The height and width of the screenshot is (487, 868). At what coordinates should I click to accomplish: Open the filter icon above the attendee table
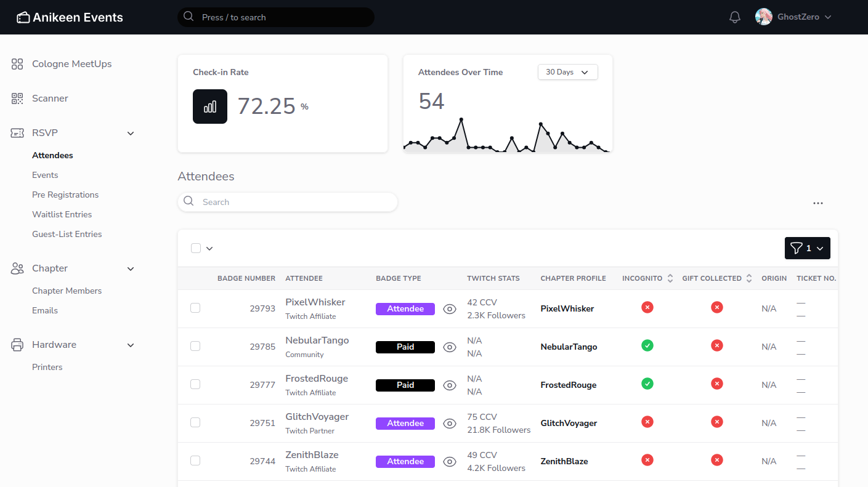(x=797, y=248)
